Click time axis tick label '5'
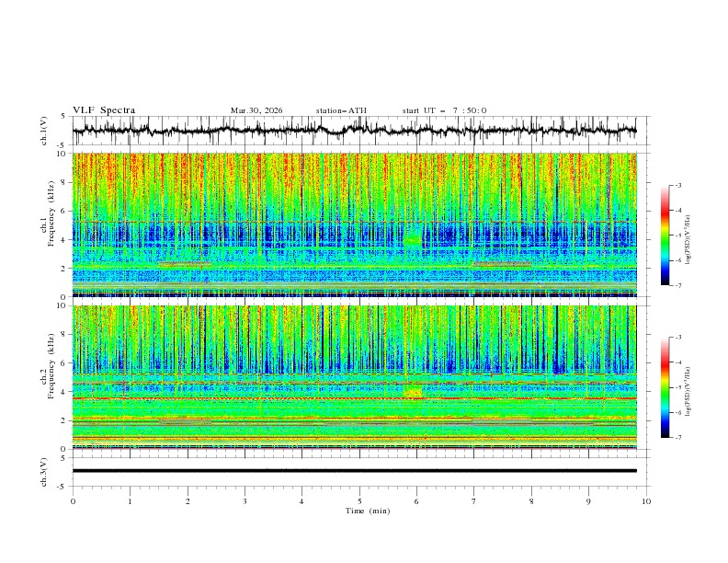This screenshot has width=728, height=563. tap(359, 501)
